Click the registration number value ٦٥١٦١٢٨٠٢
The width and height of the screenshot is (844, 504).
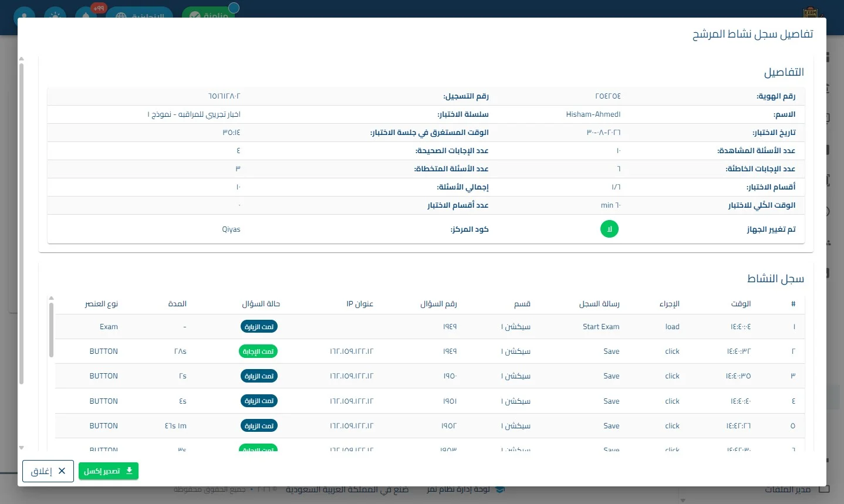click(x=224, y=96)
